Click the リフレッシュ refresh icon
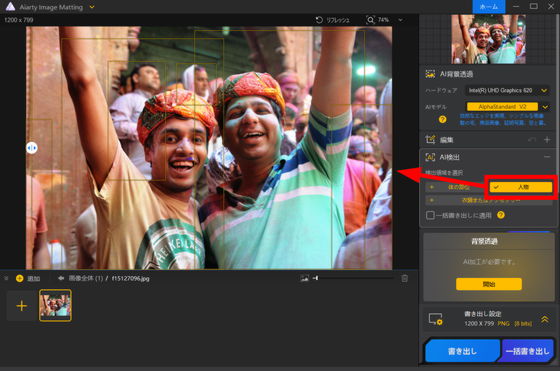Image resolution: width=560 pixels, height=371 pixels. coord(319,20)
